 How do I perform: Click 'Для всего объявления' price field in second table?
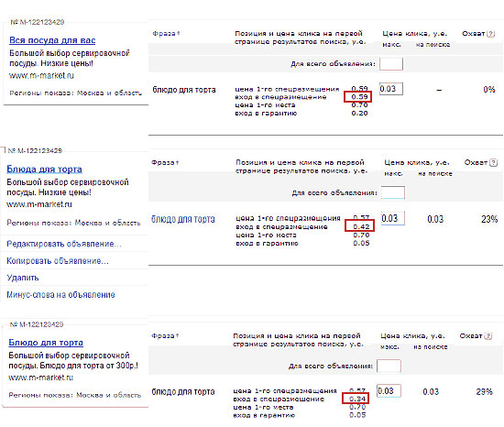pyautogui.click(x=393, y=192)
